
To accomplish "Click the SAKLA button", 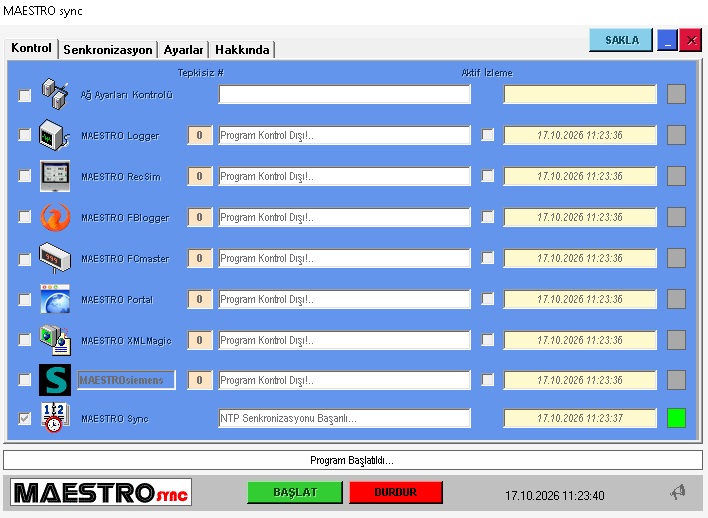I will point(621,40).
